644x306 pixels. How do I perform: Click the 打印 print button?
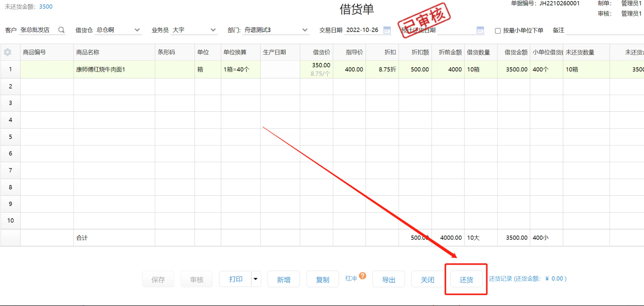tap(236, 279)
